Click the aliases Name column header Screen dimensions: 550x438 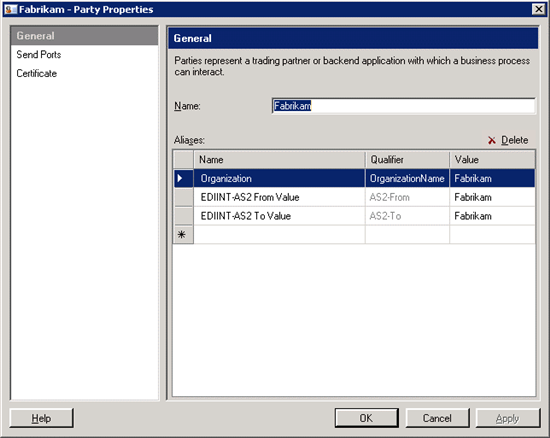coord(279,160)
